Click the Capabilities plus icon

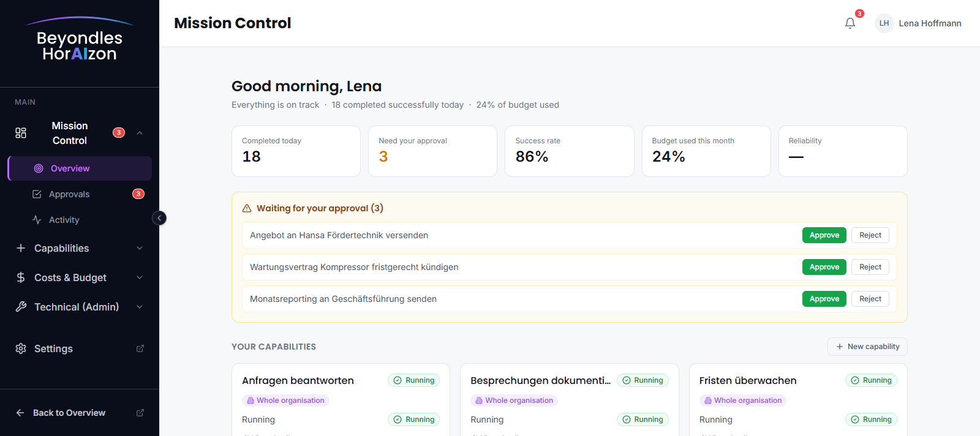[21, 248]
